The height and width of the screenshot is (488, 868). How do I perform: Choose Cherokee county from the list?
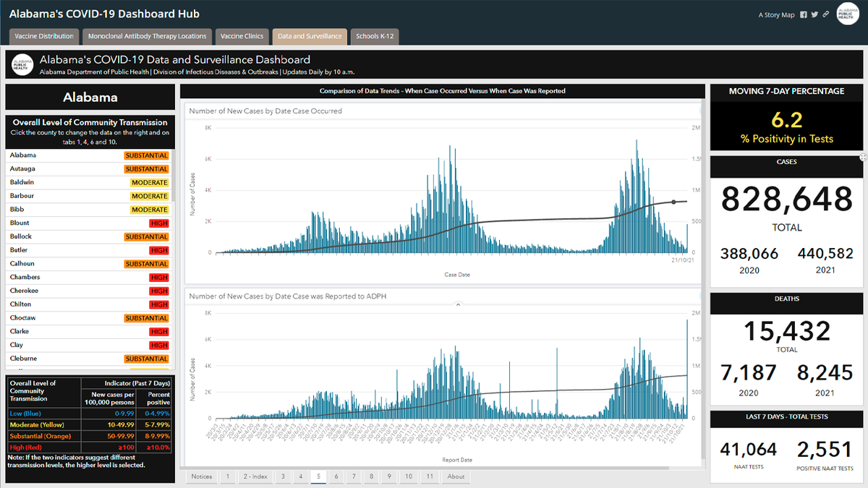(89, 291)
